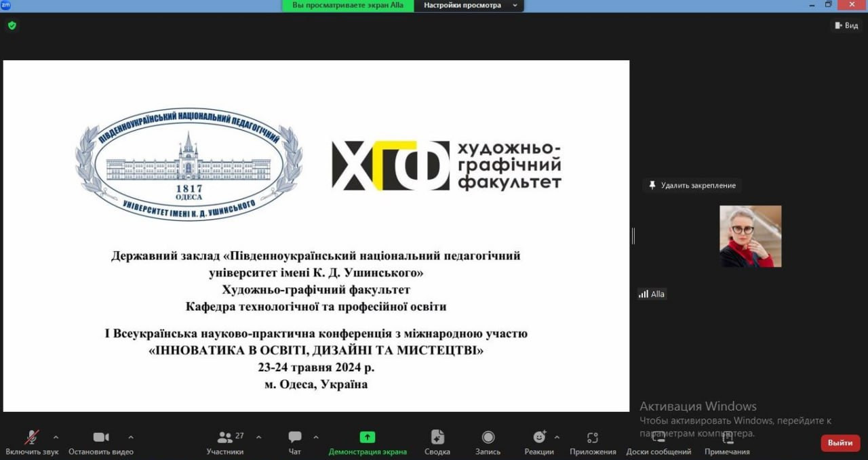868x460 pixels.
Task: Click the conference title ІННОВАТИКА В ОСВІТІ
Action: (316, 351)
